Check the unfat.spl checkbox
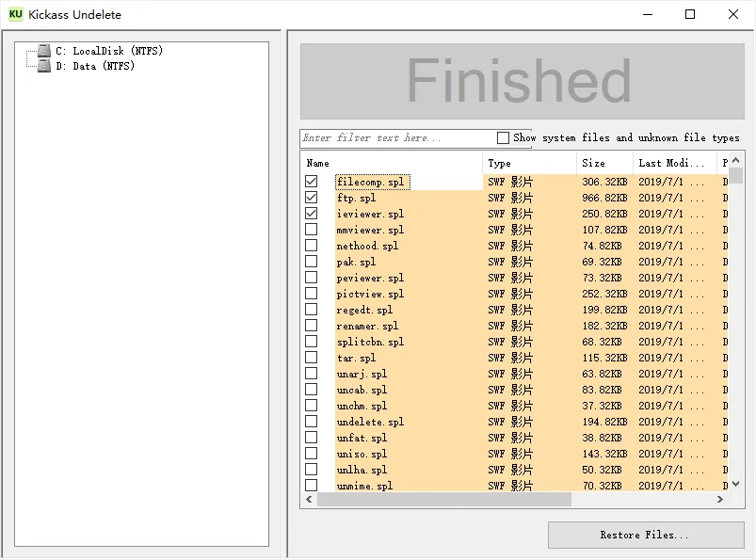This screenshot has height=560, width=756. click(312, 437)
